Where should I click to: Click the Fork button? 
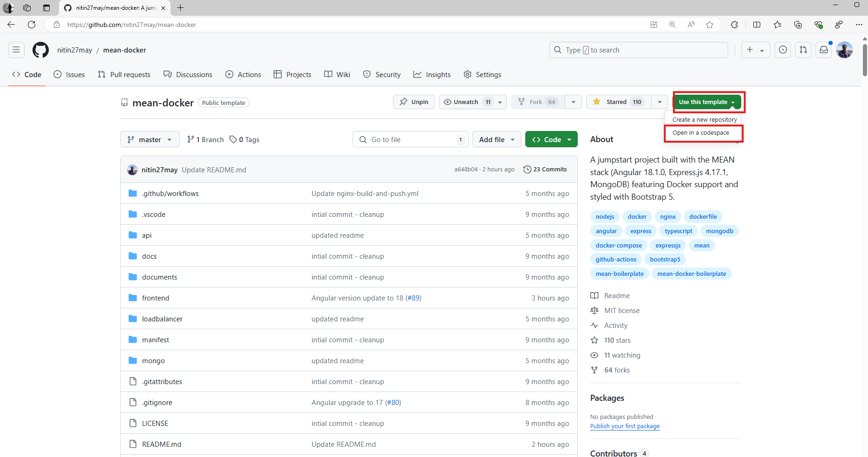(538, 102)
